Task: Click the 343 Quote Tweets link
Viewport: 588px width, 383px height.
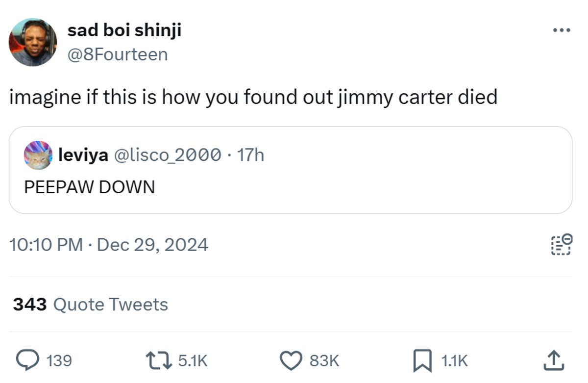Action: click(x=89, y=304)
